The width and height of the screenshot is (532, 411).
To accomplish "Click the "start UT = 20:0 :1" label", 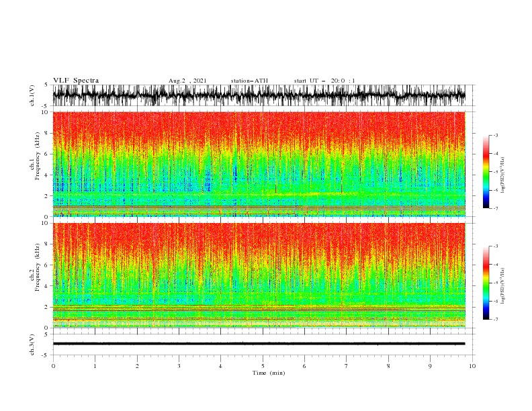I will tap(324, 81).
